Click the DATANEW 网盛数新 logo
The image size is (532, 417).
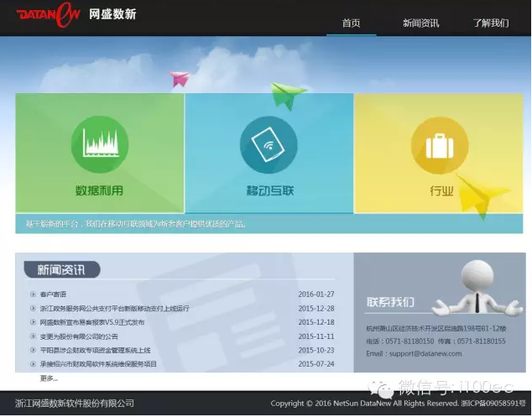click(76, 14)
